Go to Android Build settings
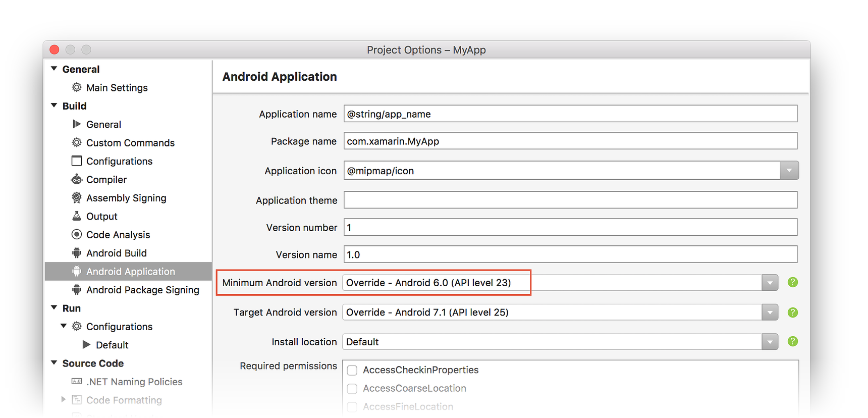868x418 pixels. point(117,253)
